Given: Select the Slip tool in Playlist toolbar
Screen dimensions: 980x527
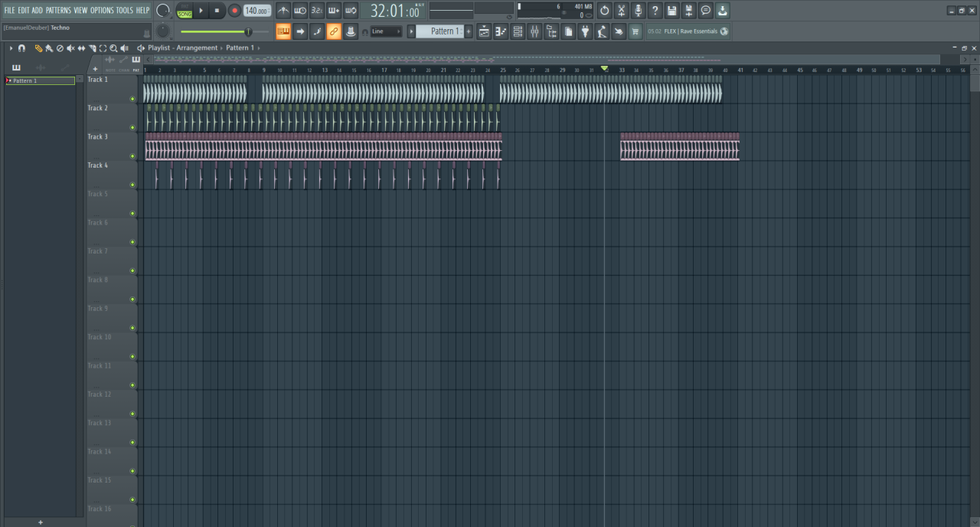Looking at the screenshot, I should tap(81, 48).
